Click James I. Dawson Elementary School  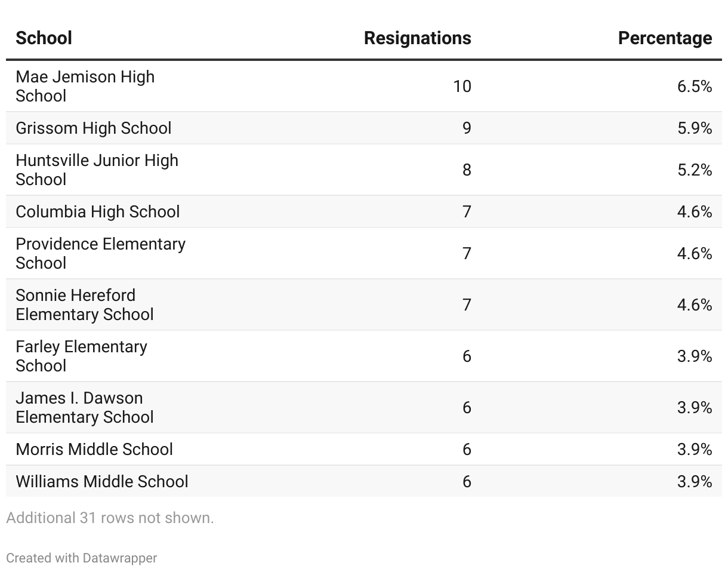[x=85, y=407]
